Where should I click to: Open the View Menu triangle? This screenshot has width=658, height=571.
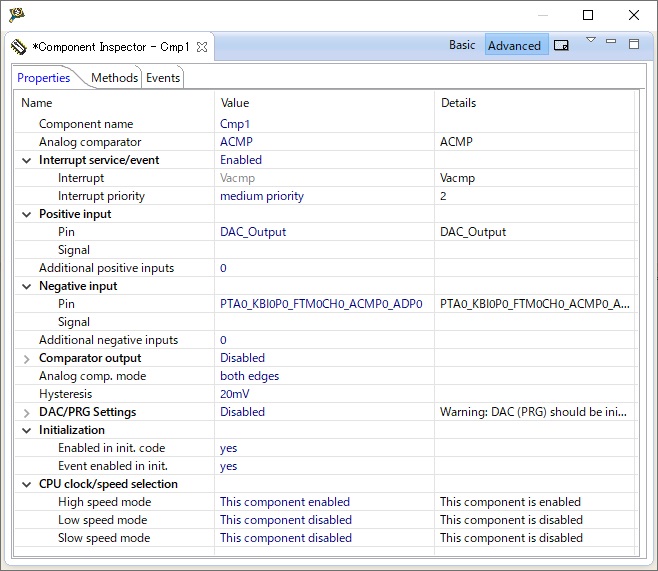(591, 40)
